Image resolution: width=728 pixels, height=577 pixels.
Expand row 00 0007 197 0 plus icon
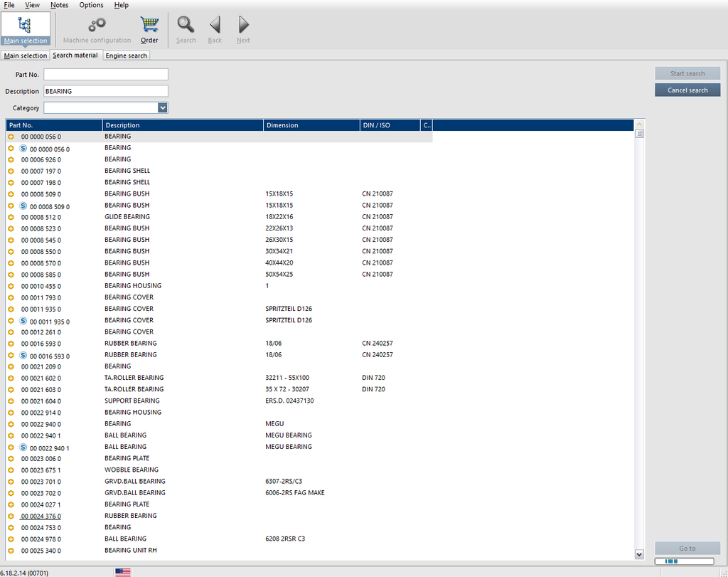click(x=11, y=171)
